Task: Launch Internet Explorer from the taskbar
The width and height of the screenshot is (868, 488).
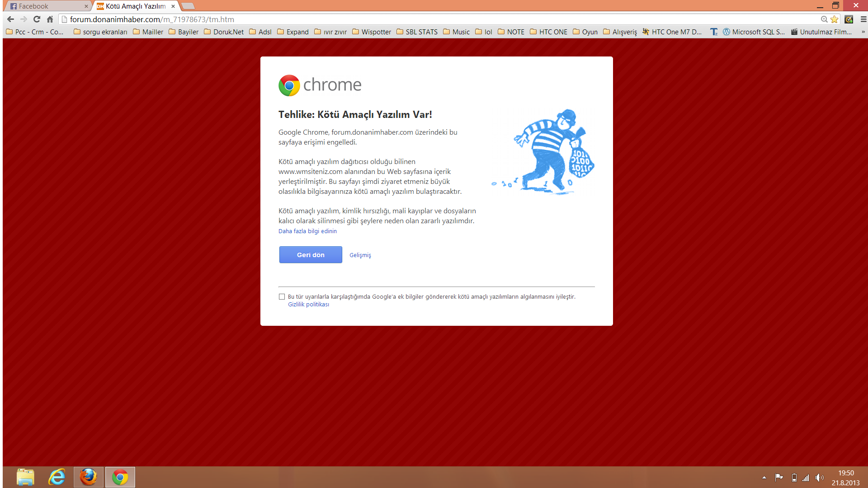Action: coord(57,477)
